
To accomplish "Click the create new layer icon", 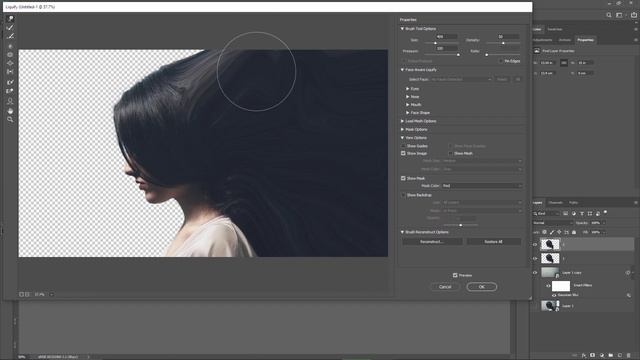I will 620,356.
